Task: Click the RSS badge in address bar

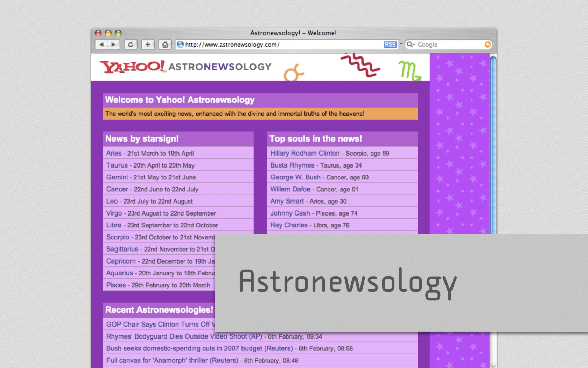Action: 390,45
